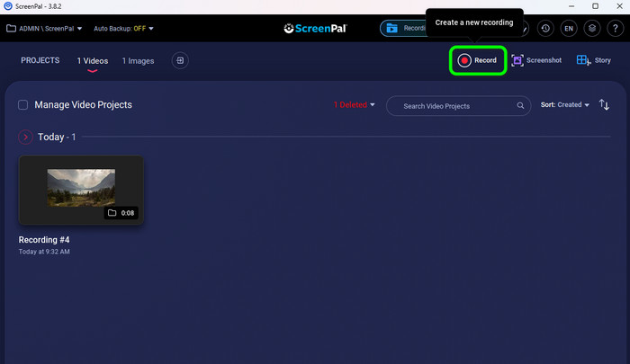Click the Record button
This screenshot has height=364, width=630.
478,60
